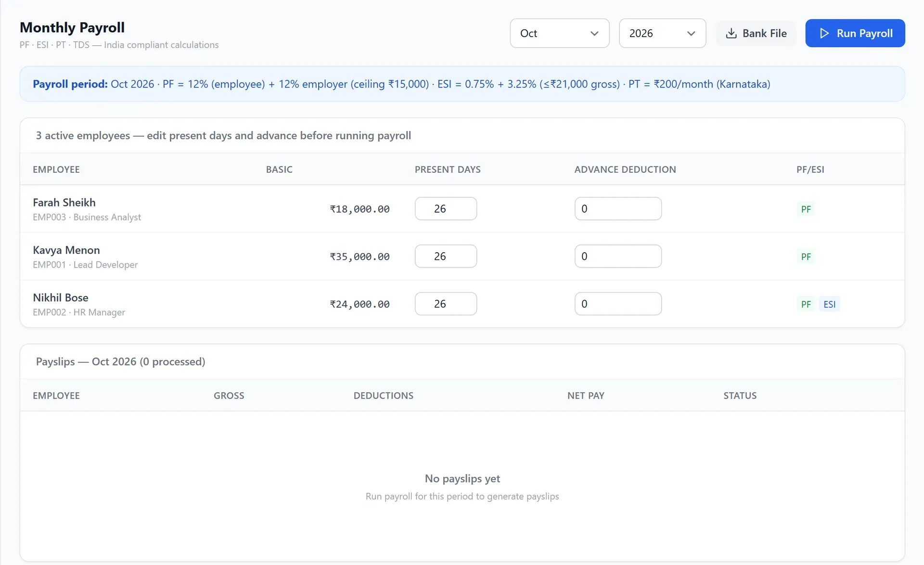Edit present days for Nikhil Bose
Screen dimensions: 924x565
point(446,304)
